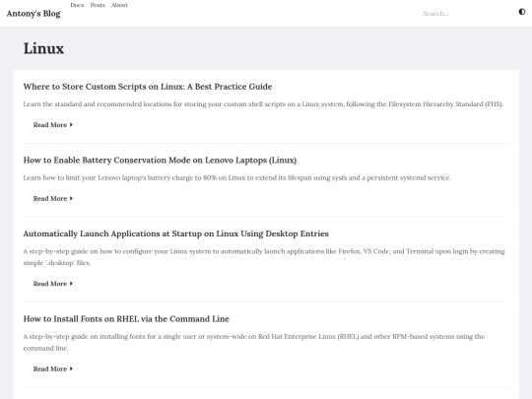Open the Battery Conservation Mode article title
Viewport: 532px width, 399px height.
click(160, 161)
